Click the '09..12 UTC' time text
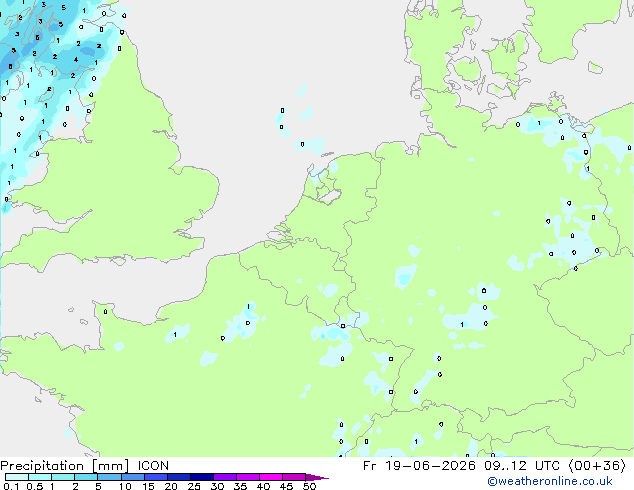The width and height of the screenshot is (634, 490). pyautogui.click(x=521, y=466)
